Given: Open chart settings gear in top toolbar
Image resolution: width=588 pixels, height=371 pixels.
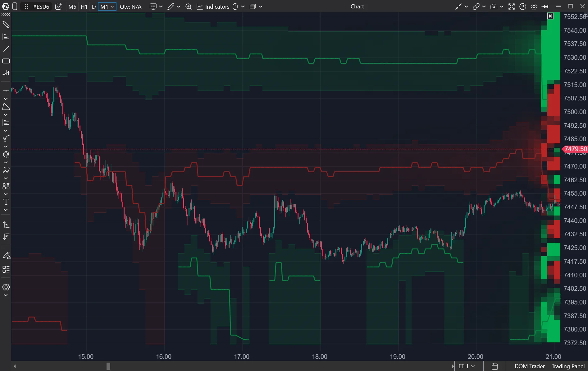Looking at the screenshot, I should (x=534, y=7).
